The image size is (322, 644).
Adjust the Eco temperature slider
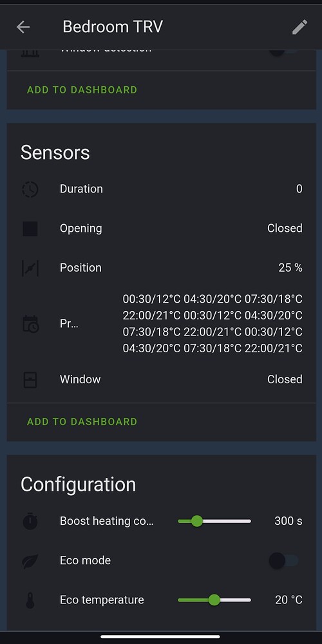[214, 600]
